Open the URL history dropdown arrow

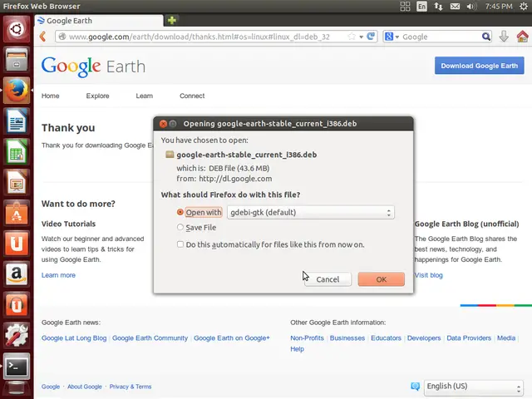pyautogui.click(x=362, y=37)
